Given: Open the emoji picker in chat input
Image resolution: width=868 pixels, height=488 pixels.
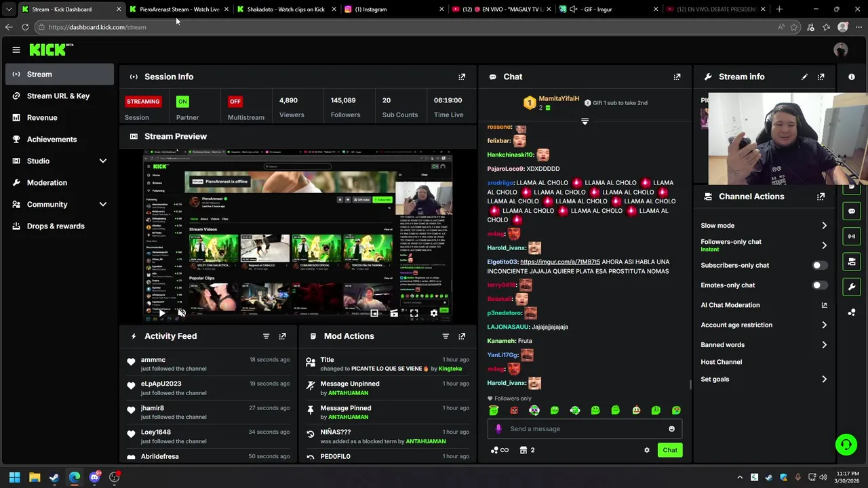Looking at the screenshot, I should tap(671, 428).
